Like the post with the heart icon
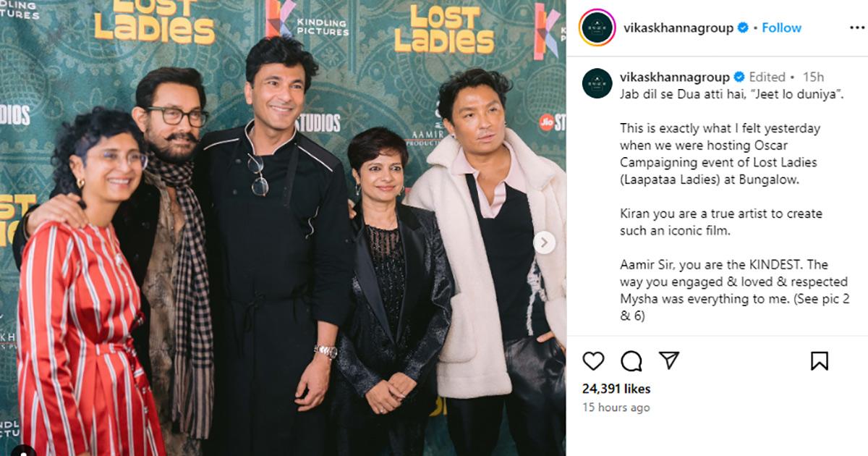This screenshot has height=456, width=868. 593,360
